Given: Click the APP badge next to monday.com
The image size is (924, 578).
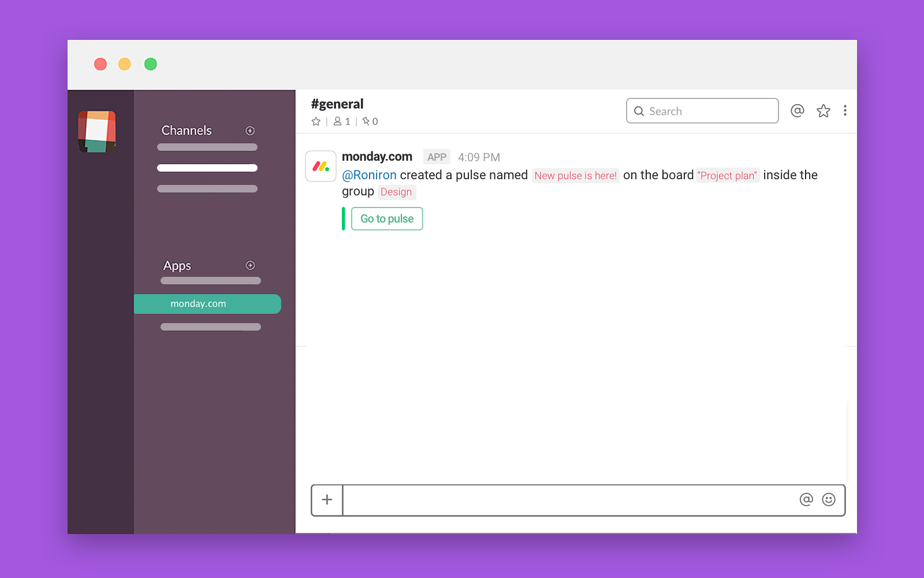Looking at the screenshot, I should [437, 157].
